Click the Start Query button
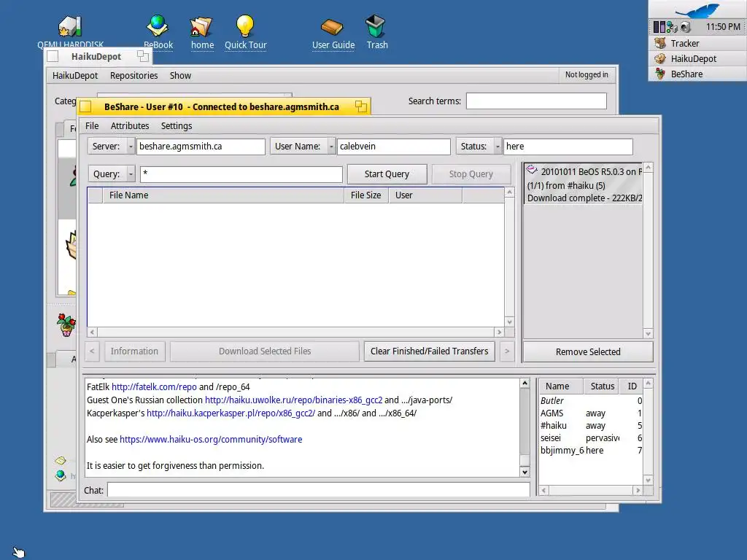The image size is (747, 560). pos(387,174)
